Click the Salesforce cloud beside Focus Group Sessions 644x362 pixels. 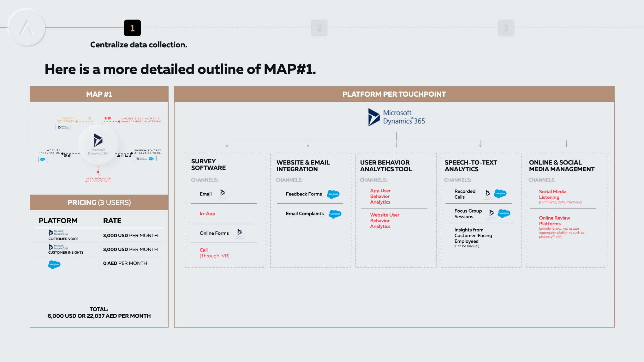point(504,213)
